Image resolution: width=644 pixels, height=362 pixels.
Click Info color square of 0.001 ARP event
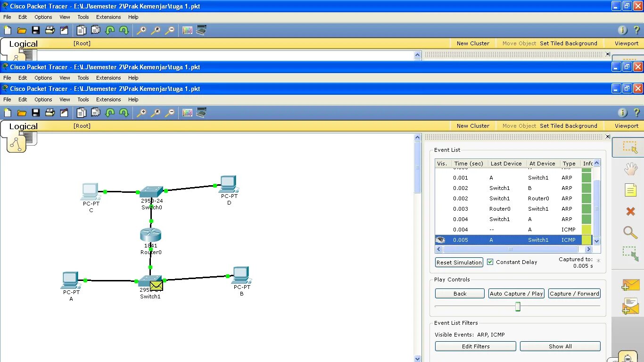pyautogui.click(x=586, y=178)
